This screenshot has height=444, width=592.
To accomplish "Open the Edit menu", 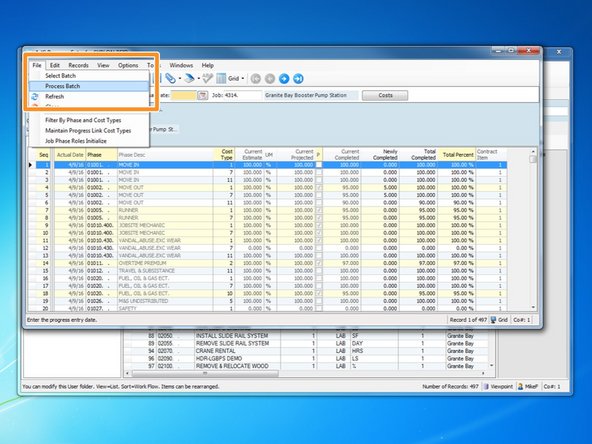I will point(55,65).
